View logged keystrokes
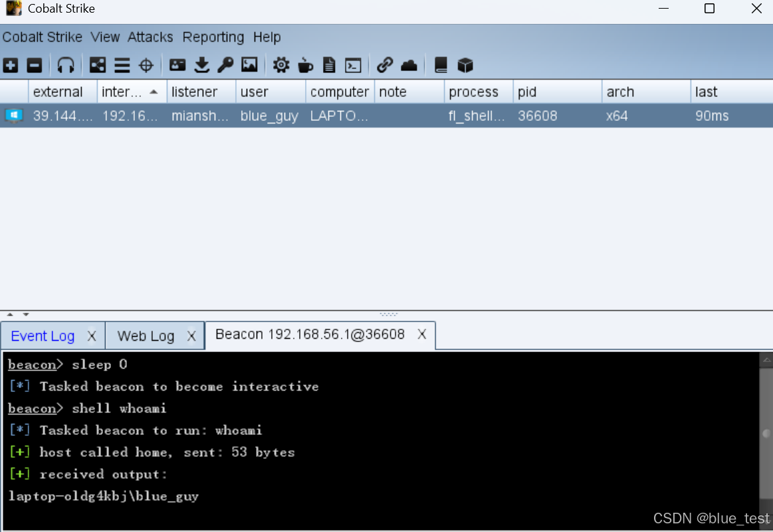The height and width of the screenshot is (532, 773). pos(225,64)
